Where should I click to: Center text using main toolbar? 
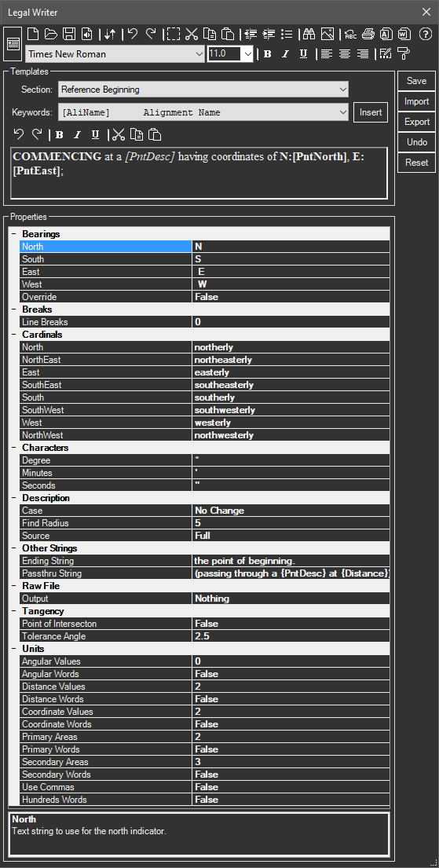[x=345, y=53]
